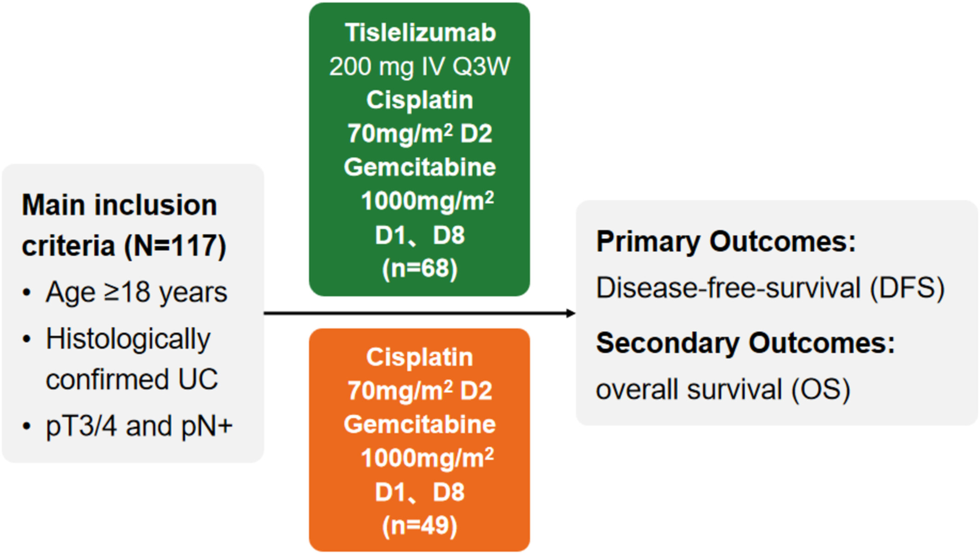Click the arrowhead pointing to outcomes box
The height and width of the screenshot is (554, 980).
point(570,313)
